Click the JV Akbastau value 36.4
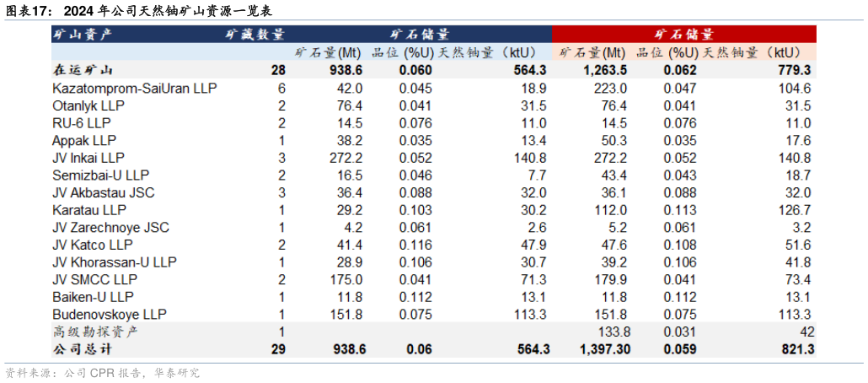This screenshot has width=868, height=383. click(x=351, y=192)
